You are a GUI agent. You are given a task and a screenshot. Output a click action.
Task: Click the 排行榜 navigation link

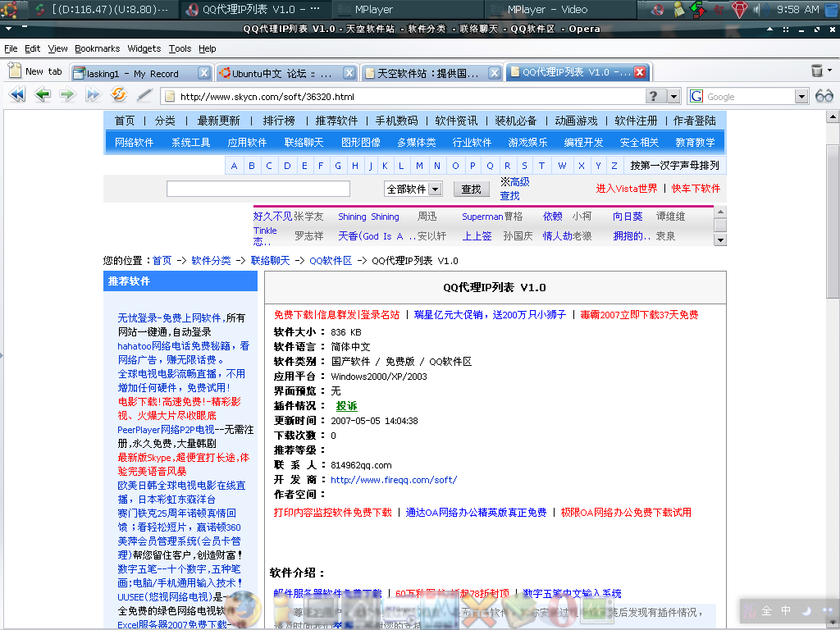coord(279,121)
